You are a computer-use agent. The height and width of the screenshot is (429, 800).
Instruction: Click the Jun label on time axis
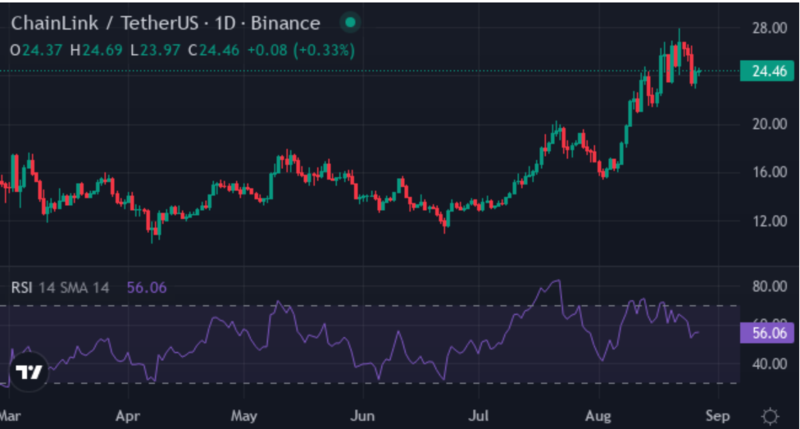tap(364, 414)
